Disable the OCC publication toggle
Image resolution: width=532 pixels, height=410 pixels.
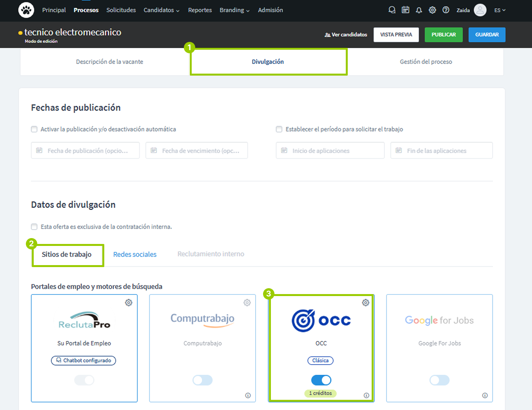(x=321, y=380)
